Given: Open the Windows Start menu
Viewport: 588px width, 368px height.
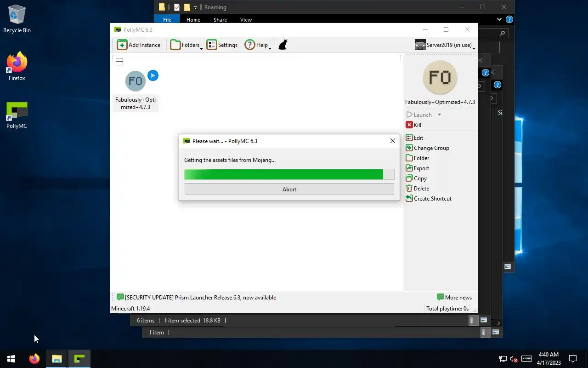Looking at the screenshot, I should coord(11,359).
